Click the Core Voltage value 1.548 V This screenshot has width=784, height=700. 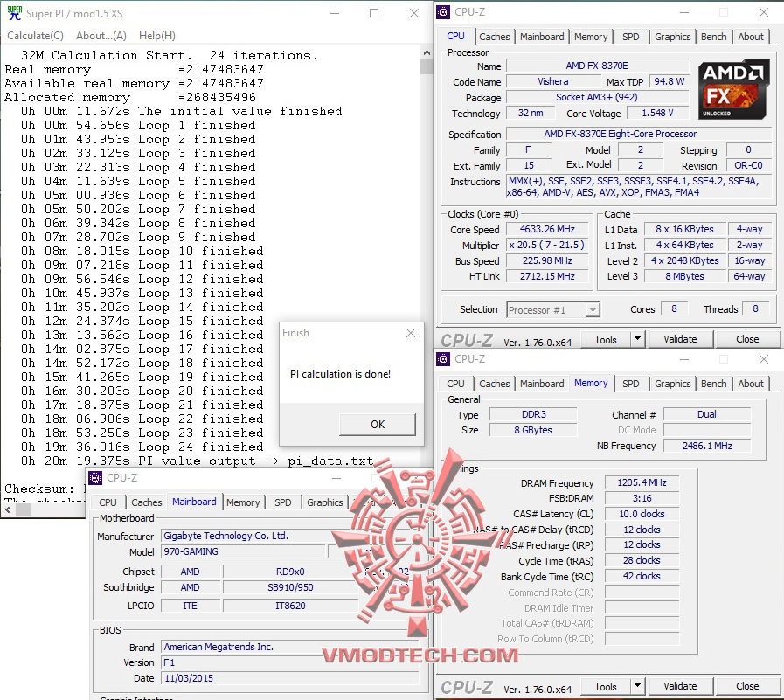click(x=657, y=113)
